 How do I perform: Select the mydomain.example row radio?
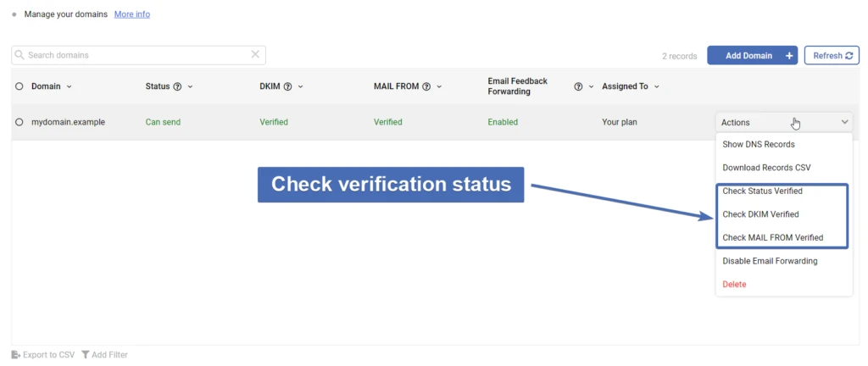click(x=19, y=122)
